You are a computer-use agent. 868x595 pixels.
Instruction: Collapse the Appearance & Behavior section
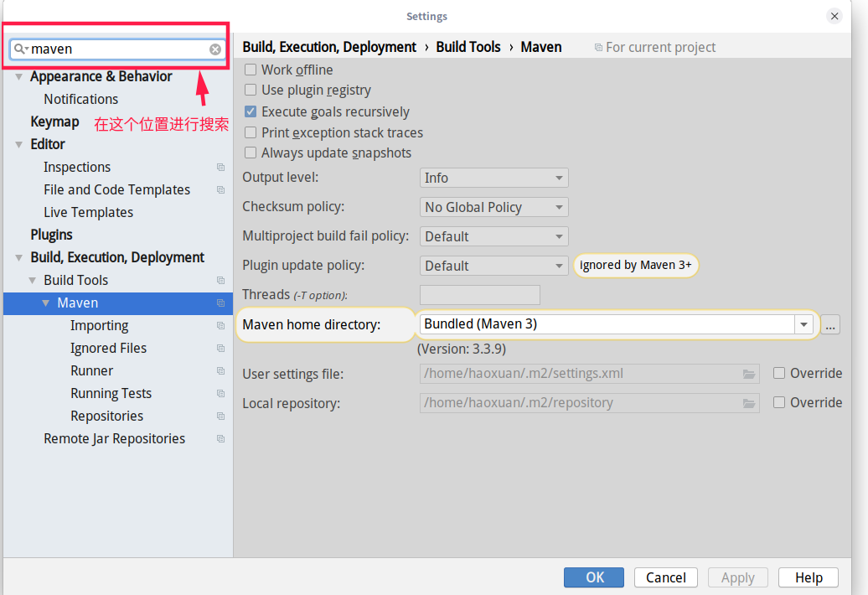point(18,76)
